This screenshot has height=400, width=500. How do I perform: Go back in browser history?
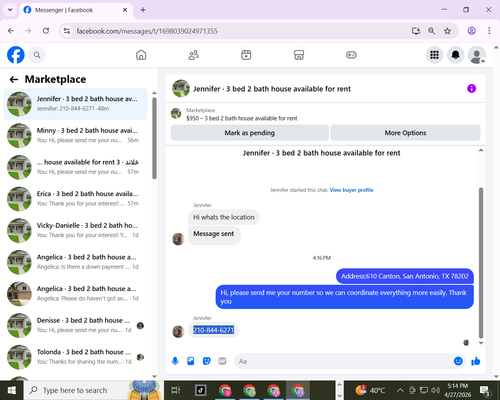11,31
